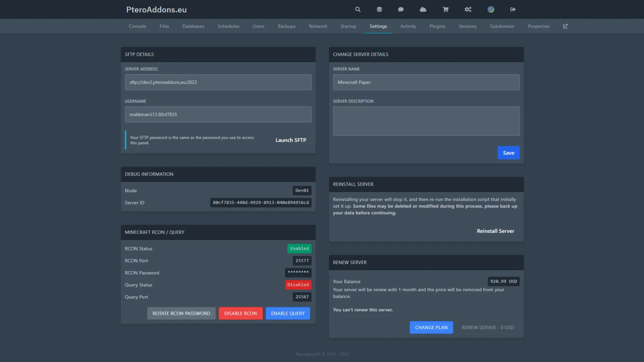Click the external link icon in tab bar
The height and width of the screenshot is (362, 644).
tap(565, 26)
